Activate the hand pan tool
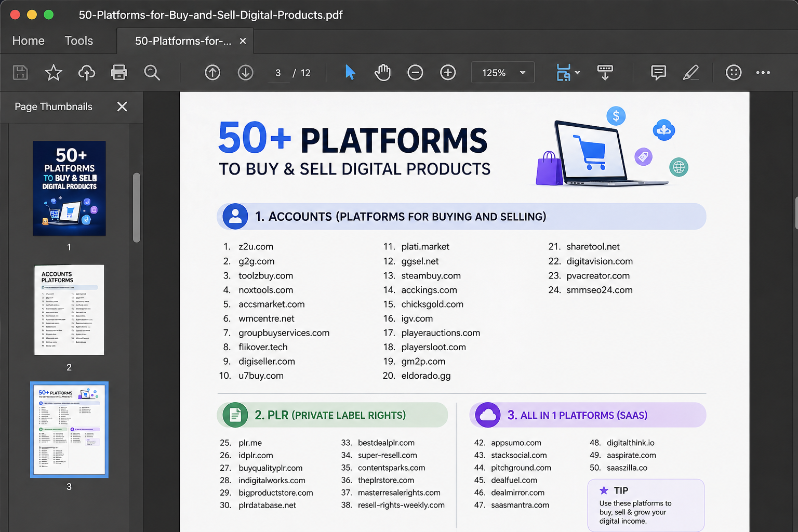This screenshot has height=532, width=798. click(382, 73)
